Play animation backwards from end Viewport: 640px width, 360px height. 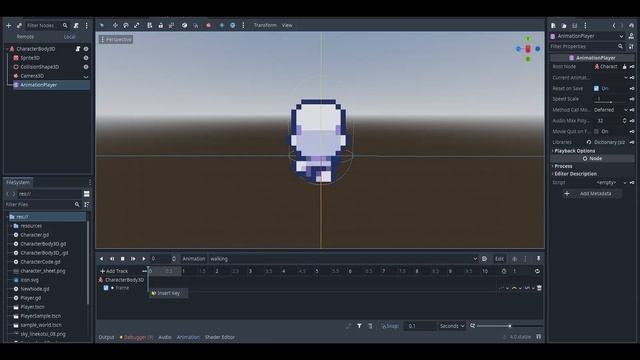point(112,259)
